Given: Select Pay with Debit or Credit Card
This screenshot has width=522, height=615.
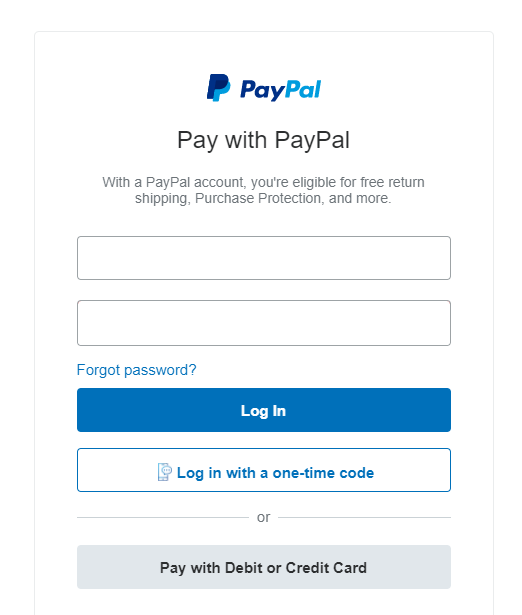Looking at the screenshot, I should coord(264,567).
